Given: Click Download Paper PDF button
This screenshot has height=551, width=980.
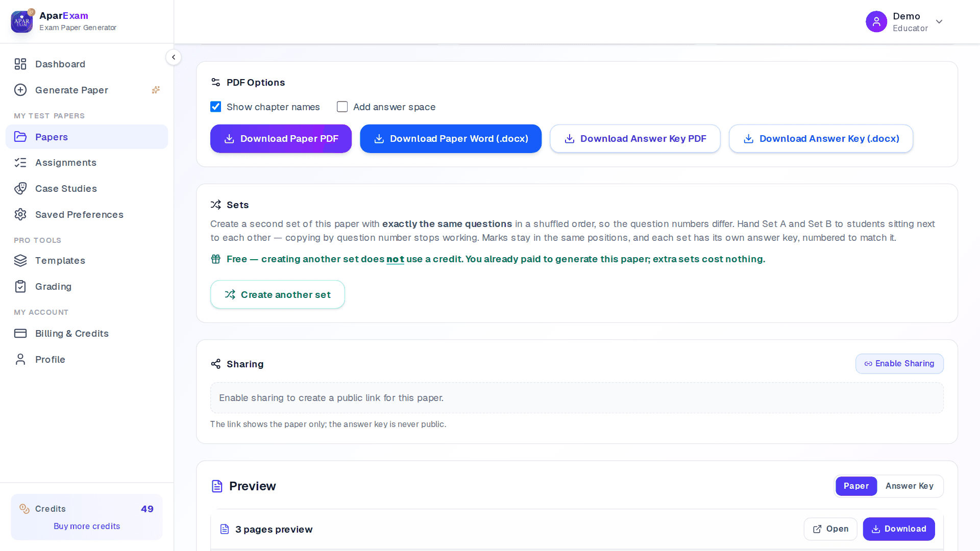Looking at the screenshot, I should coord(281,139).
